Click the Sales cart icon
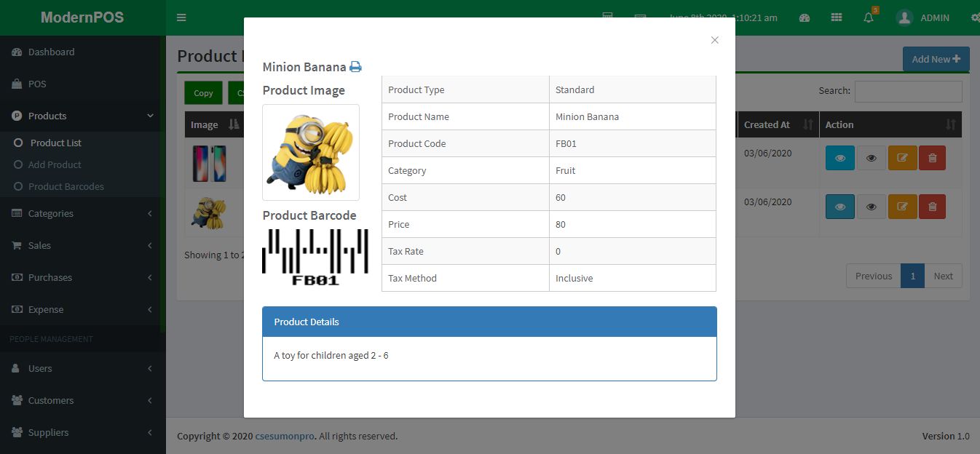Screen dimensions: 980x454 click(17, 246)
